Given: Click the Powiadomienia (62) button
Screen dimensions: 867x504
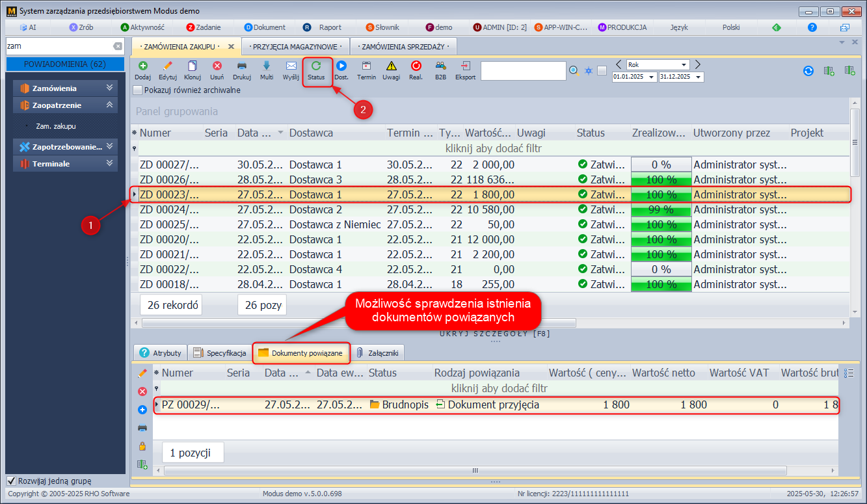Looking at the screenshot, I should [x=65, y=64].
